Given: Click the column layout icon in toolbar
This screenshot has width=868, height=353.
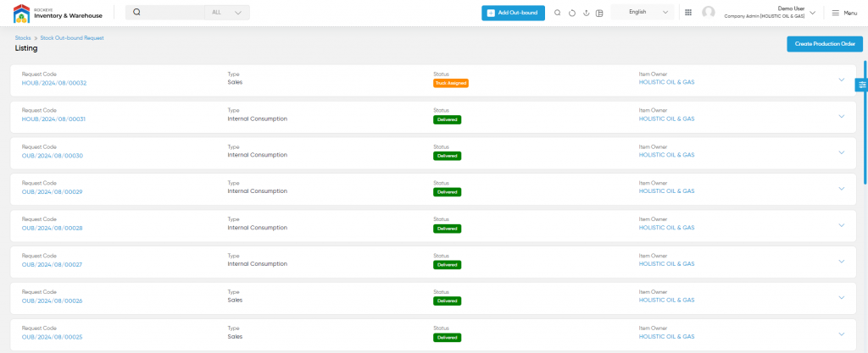Looking at the screenshot, I should (599, 13).
